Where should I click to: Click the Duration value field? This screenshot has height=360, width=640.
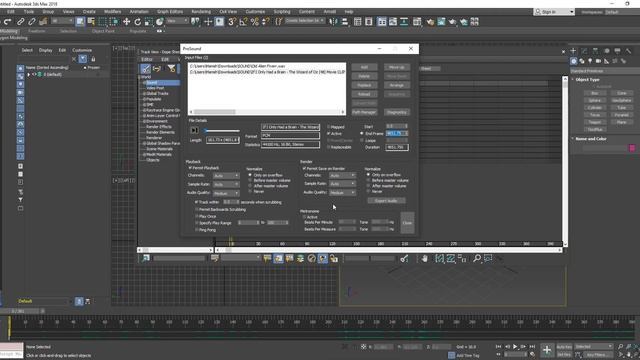click(397, 147)
